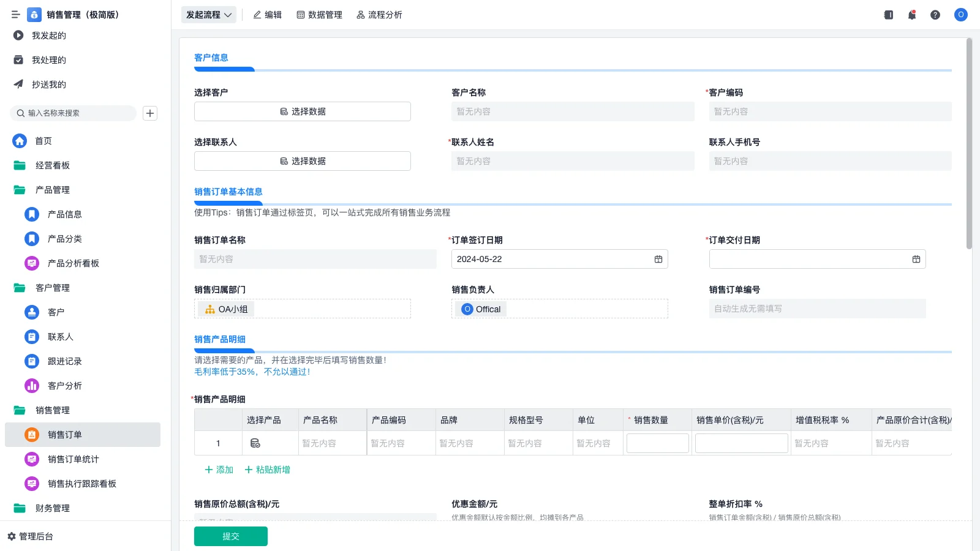
Task: Open 跟进记录 from the sidebar
Action: click(x=64, y=361)
